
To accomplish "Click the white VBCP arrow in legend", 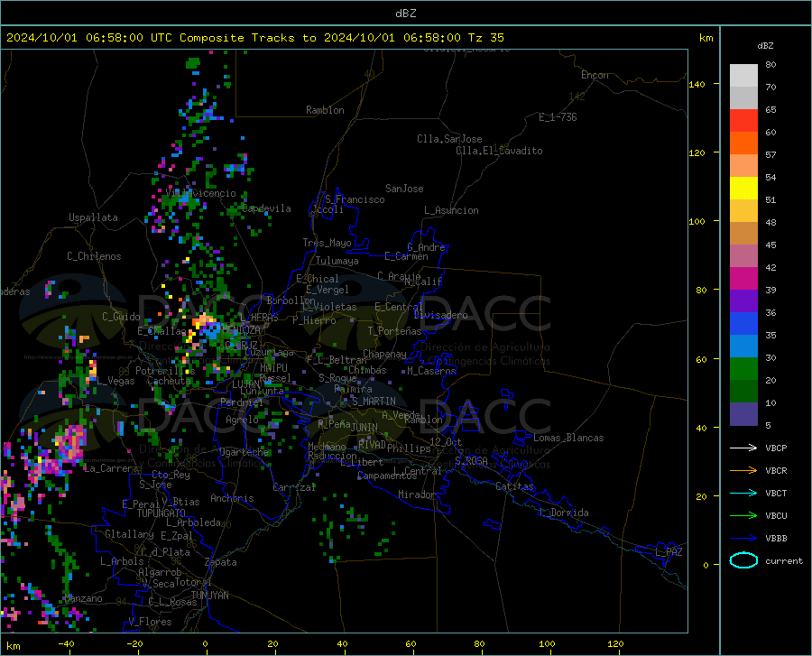I will click(743, 448).
